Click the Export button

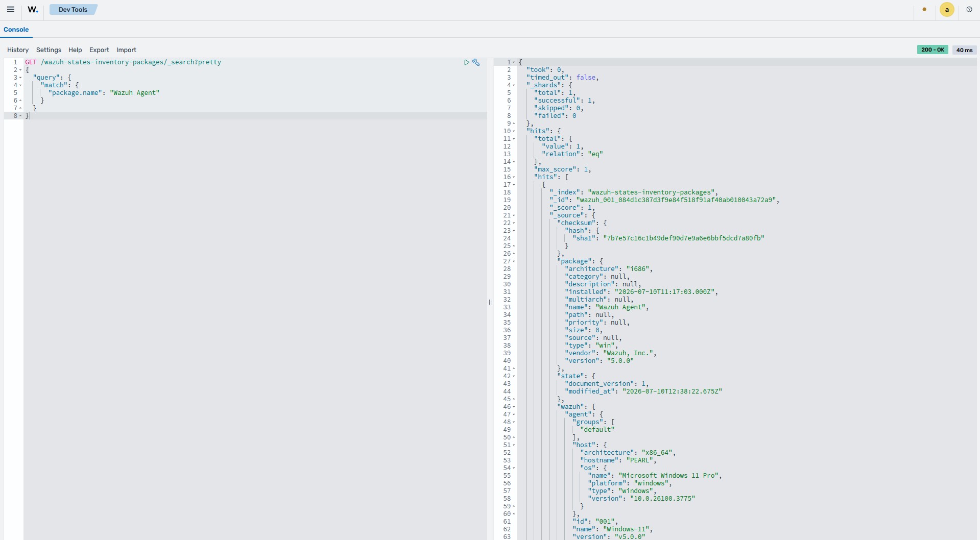click(x=99, y=50)
